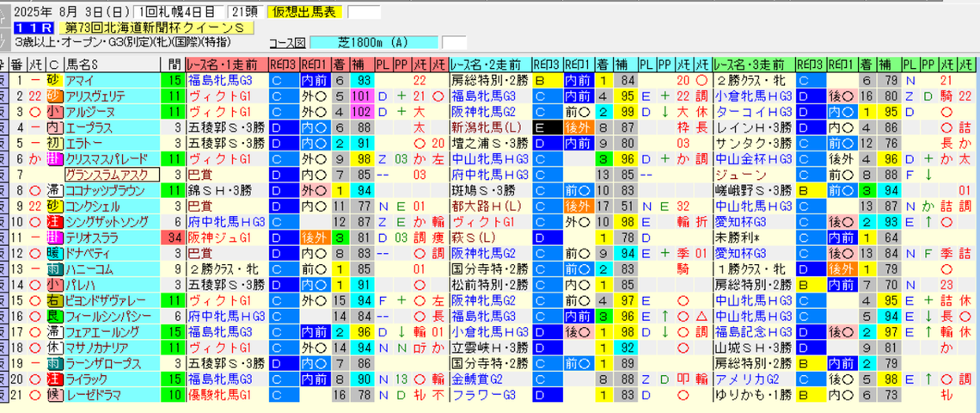This screenshot has width=980, height=413.
Task: Click the 注 mark beside シングザットソング
Action: tap(54, 221)
